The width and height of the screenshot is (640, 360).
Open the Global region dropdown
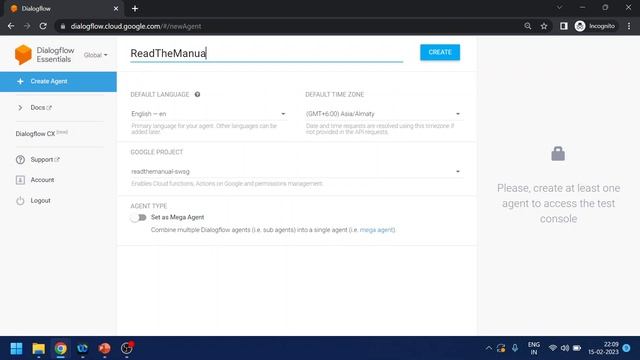tap(96, 55)
